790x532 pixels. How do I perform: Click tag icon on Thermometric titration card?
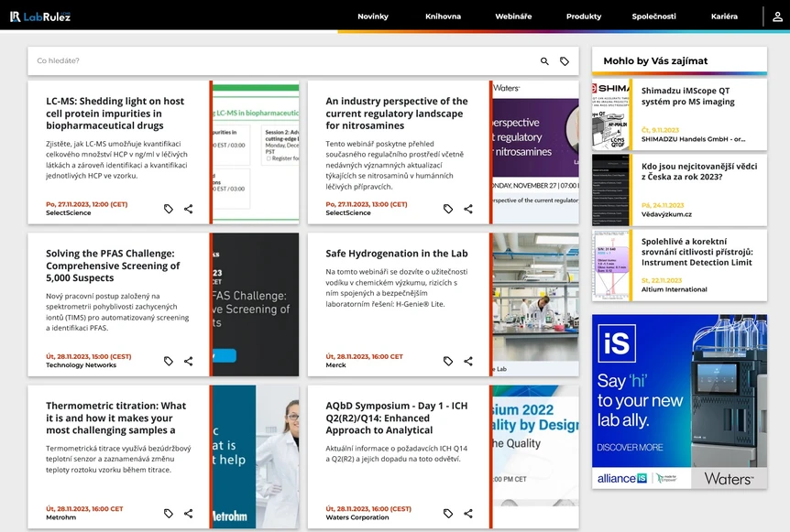(169, 514)
